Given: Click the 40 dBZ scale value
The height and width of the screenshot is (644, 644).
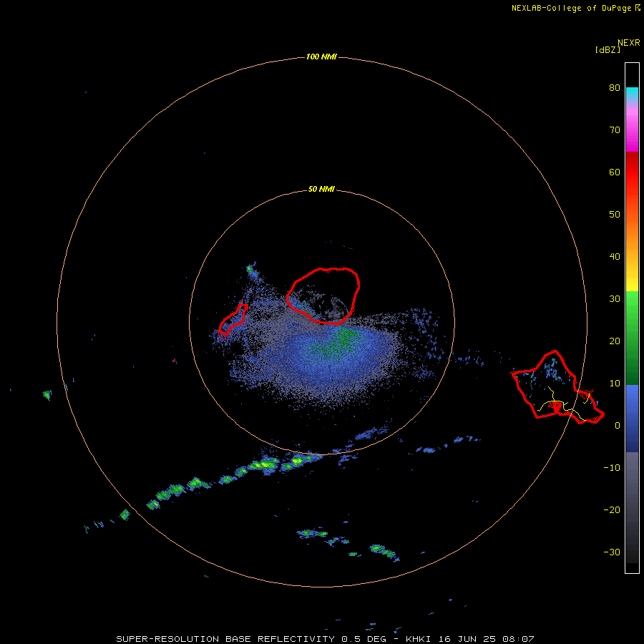Looking at the screenshot, I should pyautogui.click(x=615, y=256).
